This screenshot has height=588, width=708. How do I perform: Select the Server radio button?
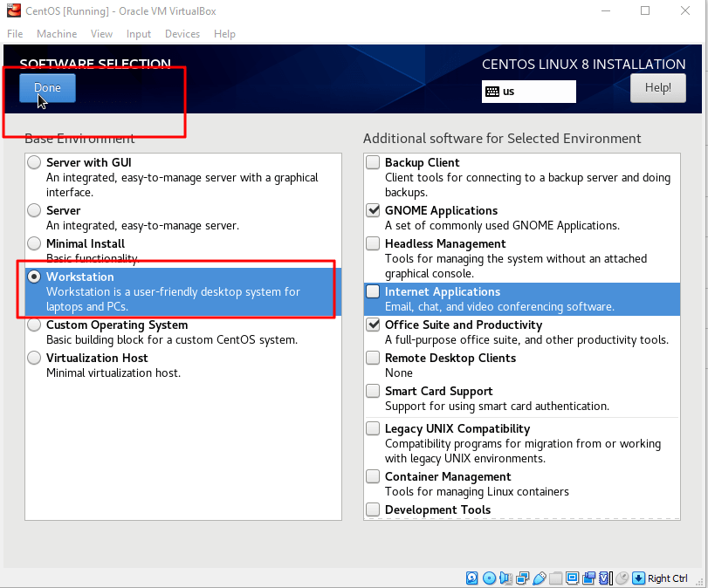(x=34, y=210)
